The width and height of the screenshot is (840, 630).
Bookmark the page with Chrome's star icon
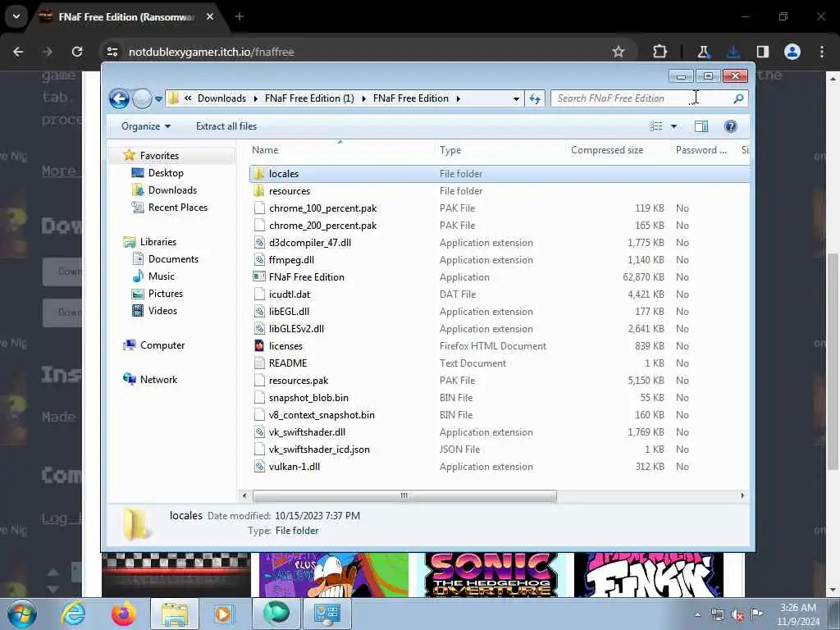tap(619, 52)
